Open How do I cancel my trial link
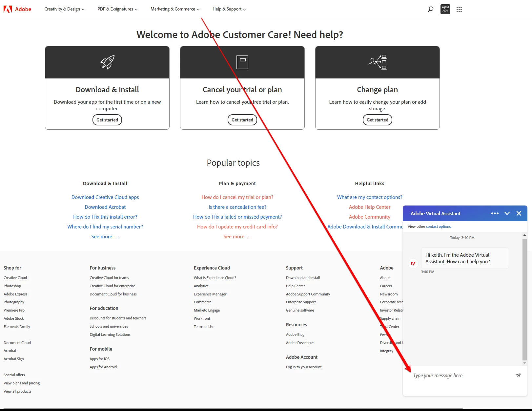This screenshot has height=411, width=532. click(x=237, y=197)
